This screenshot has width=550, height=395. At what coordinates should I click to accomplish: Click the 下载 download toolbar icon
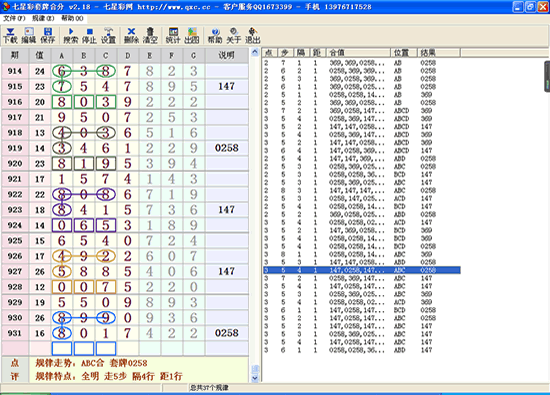coord(10,36)
